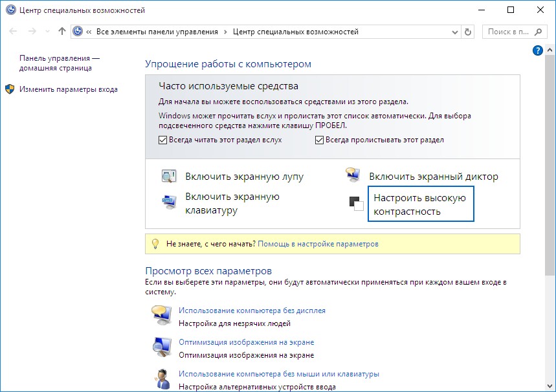Minimize the Ease of Access window
Image resolution: width=556 pixels, height=392 pixels.
481,10
